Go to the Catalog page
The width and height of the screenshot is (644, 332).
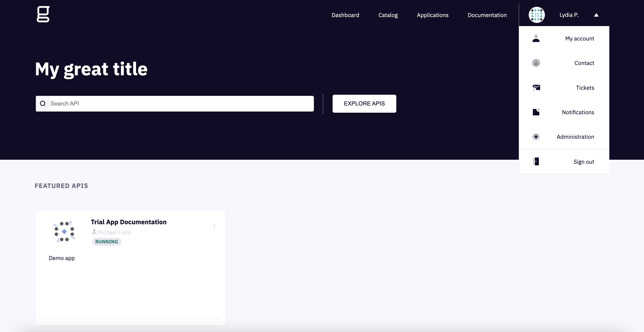coord(388,15)
